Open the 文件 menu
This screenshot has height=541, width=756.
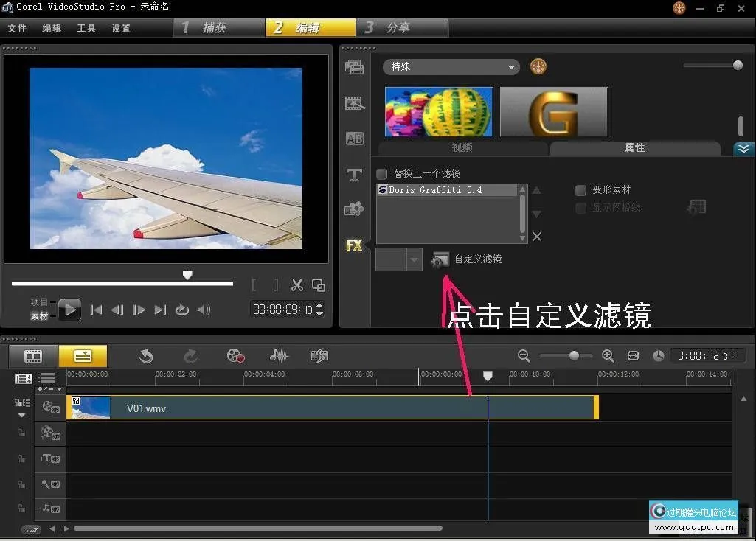17,28
